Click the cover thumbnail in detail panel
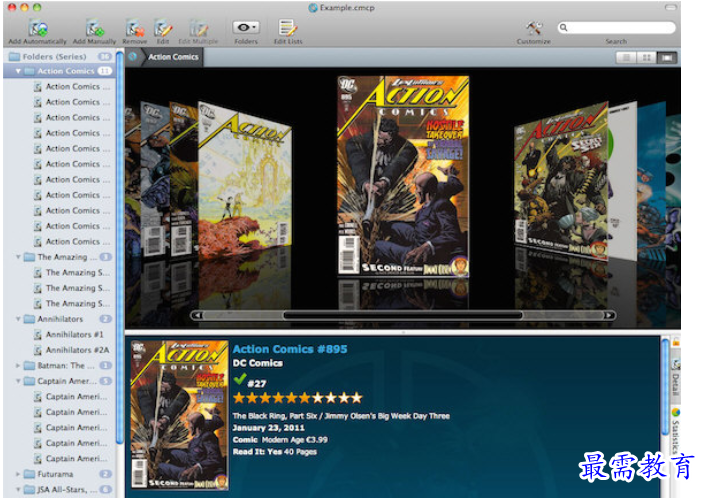703x498 pixels. 180,415
